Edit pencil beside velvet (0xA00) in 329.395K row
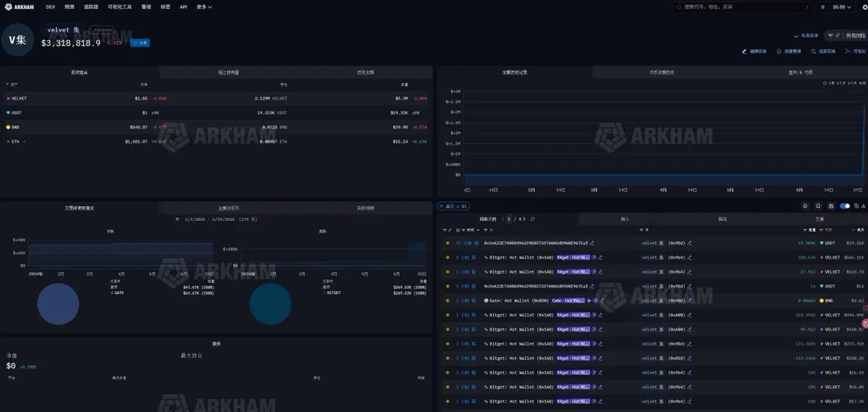The width and height of the screenshot is (868, 412). 690,314
